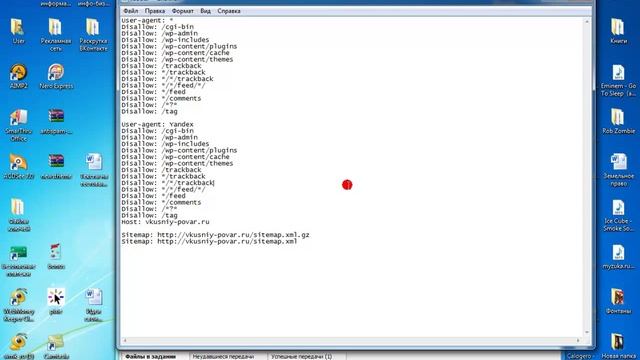Click the line 'Host: vkusniy-povar.ru'

coord(165,222)
